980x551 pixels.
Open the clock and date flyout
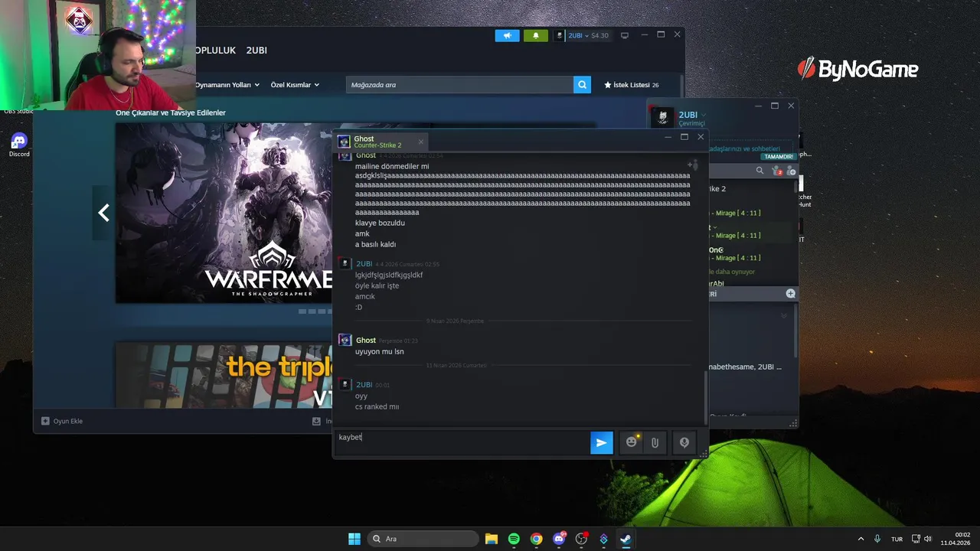(x=956, y=539)
